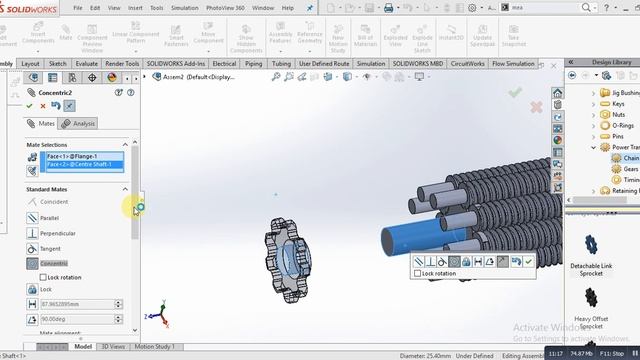
Task: Click the Design Library horizontal scrollbar
Action: 600,200
